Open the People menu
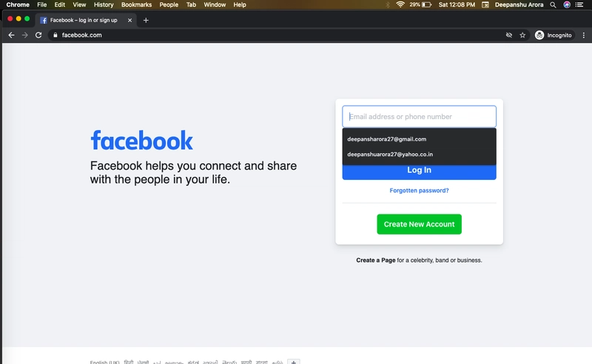 click(x=169, y=4)
